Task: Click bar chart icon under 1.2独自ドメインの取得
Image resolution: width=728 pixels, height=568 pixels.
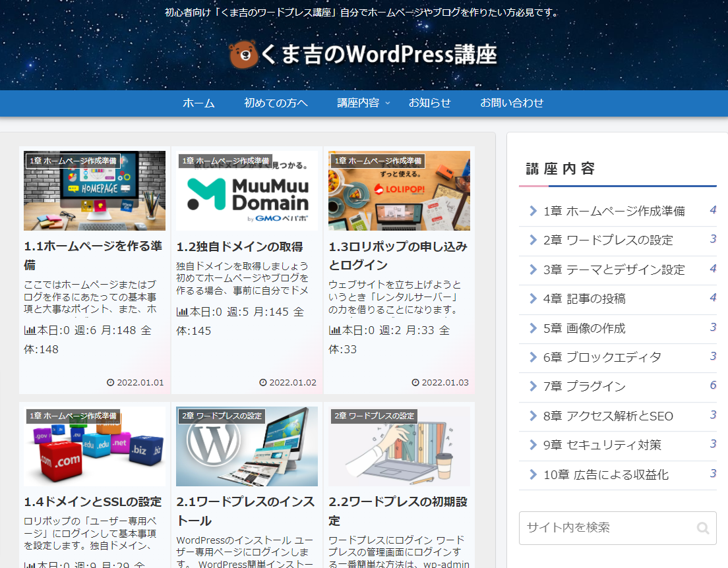Action: [x=183, y=312]
